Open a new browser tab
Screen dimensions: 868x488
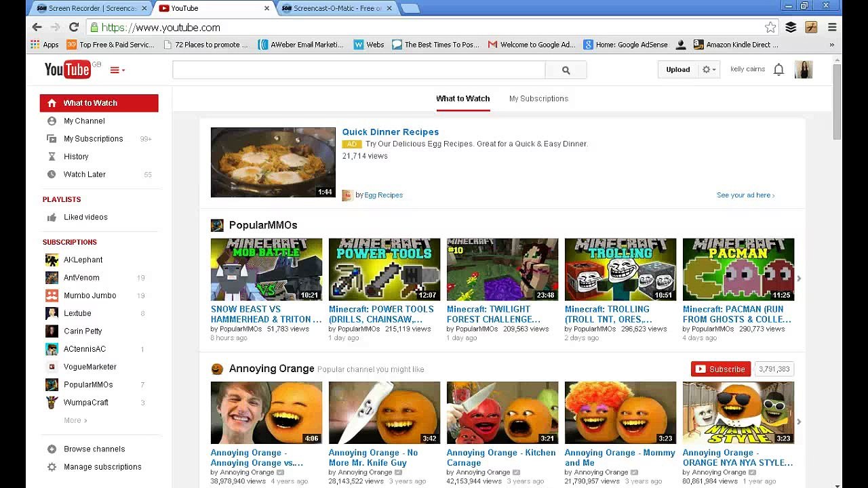click(x=410, y=8)
